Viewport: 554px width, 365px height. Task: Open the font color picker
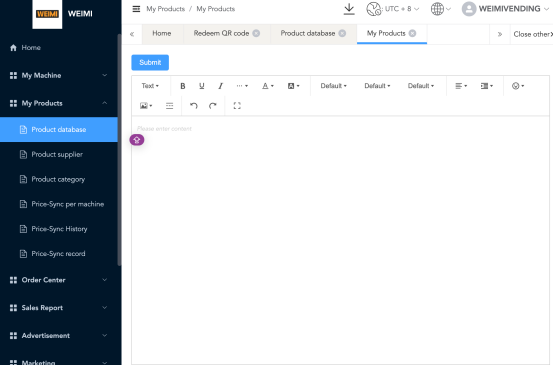click(267, 86)
